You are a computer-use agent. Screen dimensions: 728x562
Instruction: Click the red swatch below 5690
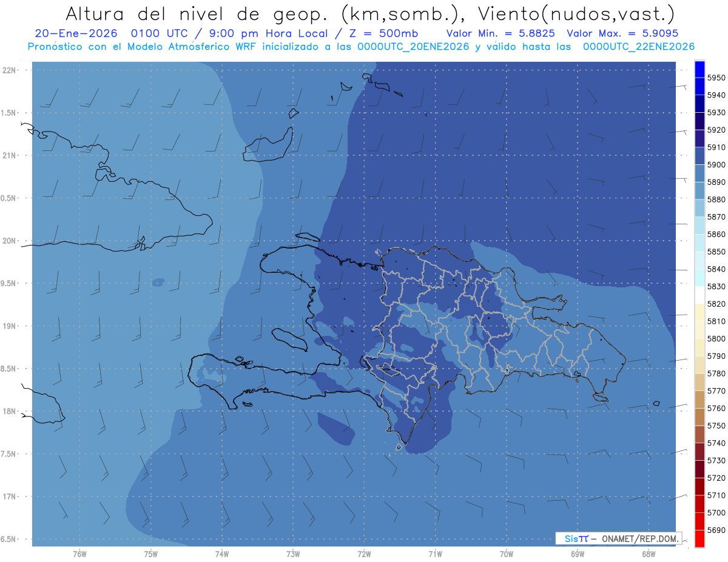699,538
